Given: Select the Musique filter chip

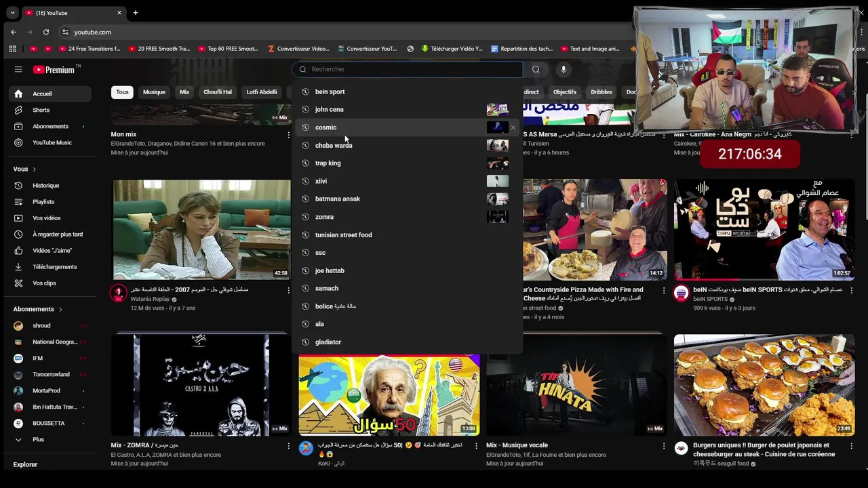Looking at the screenshot, I should (154, 92).
